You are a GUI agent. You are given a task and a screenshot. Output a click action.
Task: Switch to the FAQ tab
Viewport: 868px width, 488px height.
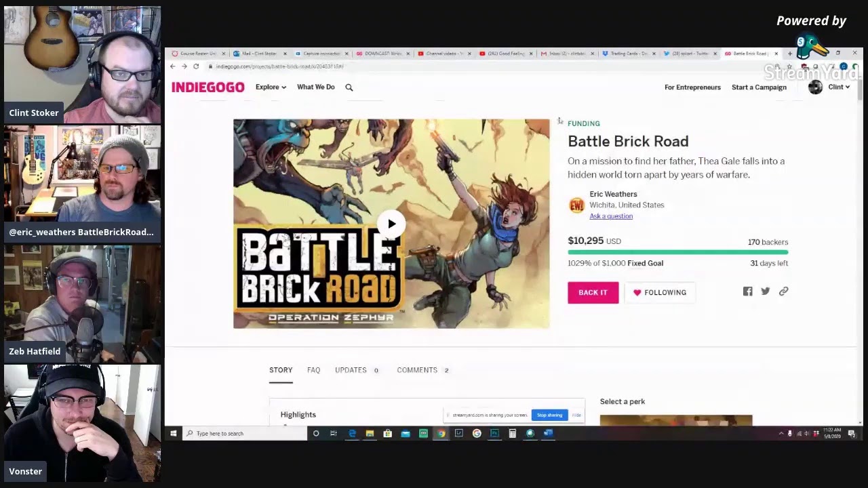[x=313, y=370]
